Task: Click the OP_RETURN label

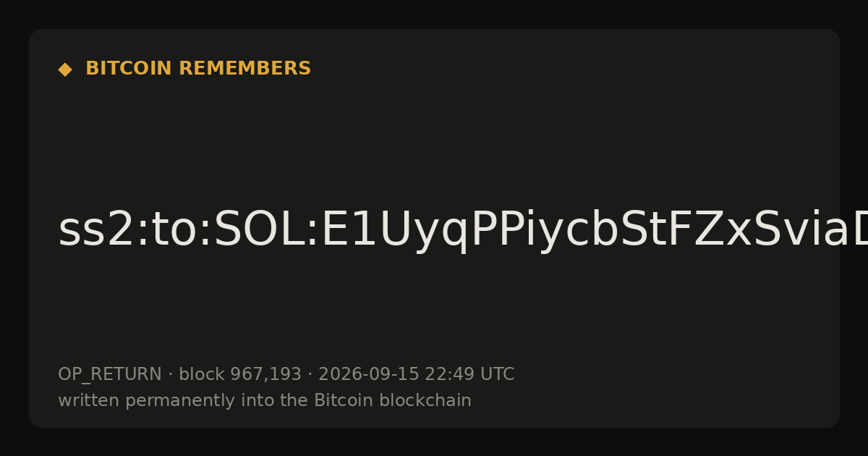Action: coord(110,375)
